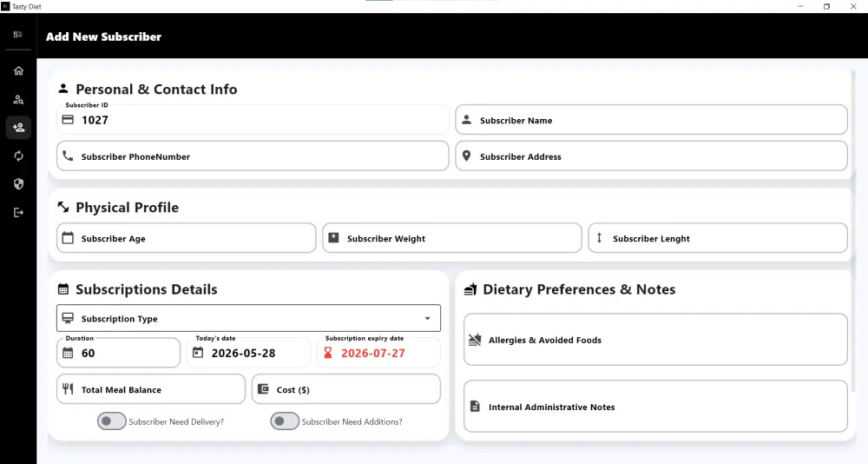Image resolution: width=868 pixels, height=464 pixels.
Task: Toggle Subscriber Need Delivery switch
Action: click(x=112, y=421)
